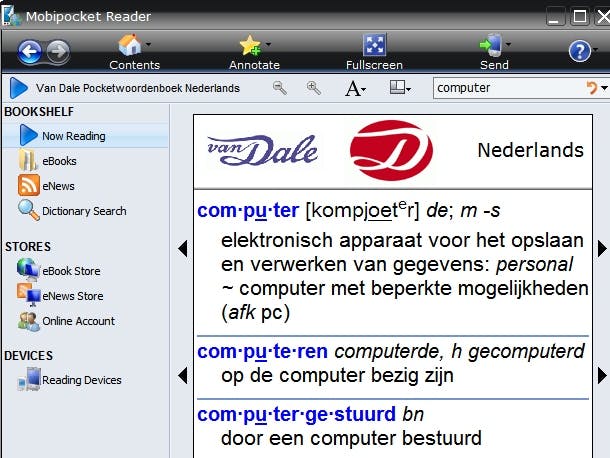610x458 pixels.
Task: Click next arrow beside computeren entry
Action: tap(602, 376)
